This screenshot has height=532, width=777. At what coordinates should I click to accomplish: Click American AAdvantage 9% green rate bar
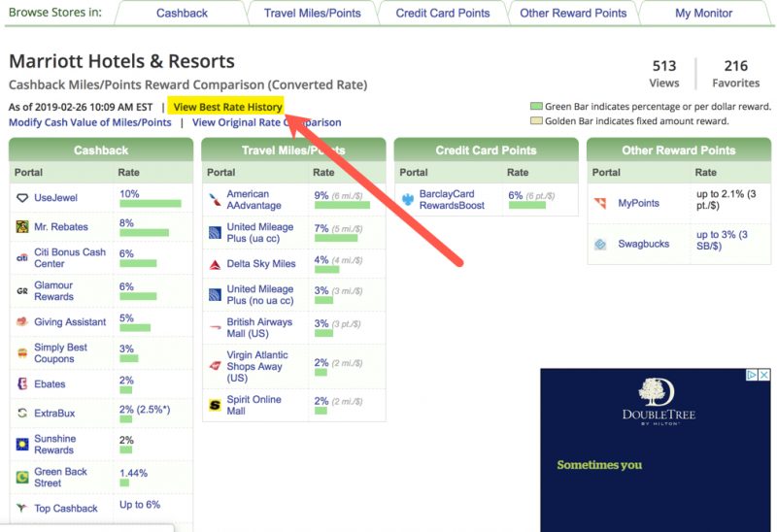342,205
